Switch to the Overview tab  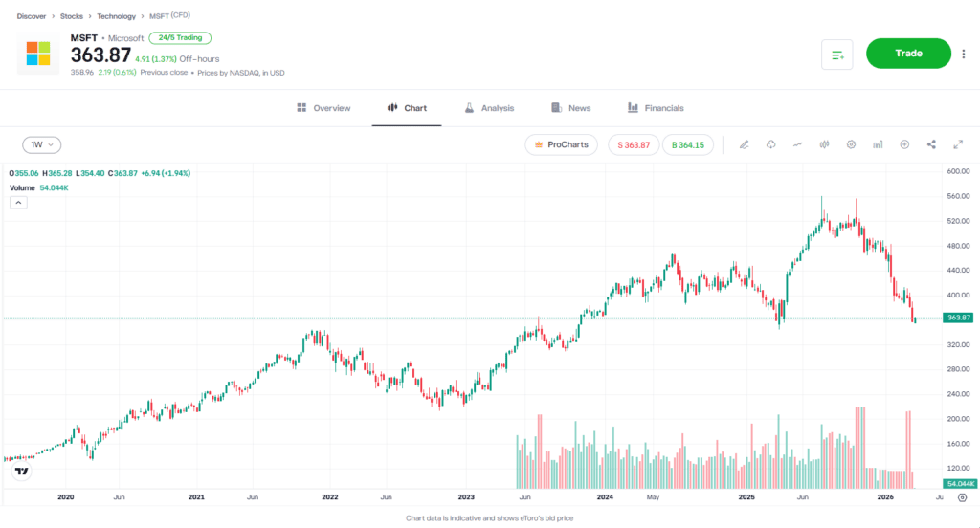pos(323,108)
